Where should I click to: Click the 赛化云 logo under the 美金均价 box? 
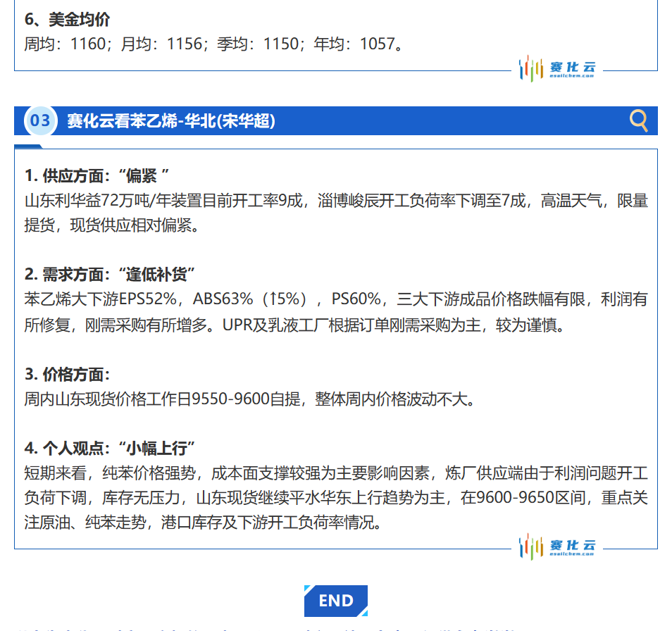557,69
